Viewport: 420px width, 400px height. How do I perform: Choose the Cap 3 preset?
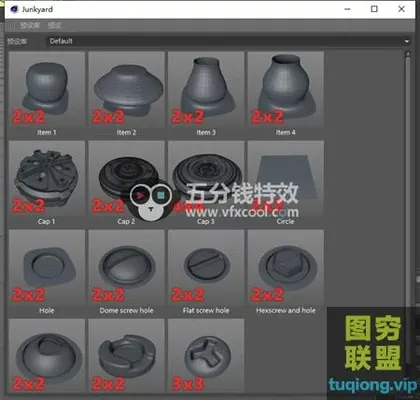pos(206,178)
